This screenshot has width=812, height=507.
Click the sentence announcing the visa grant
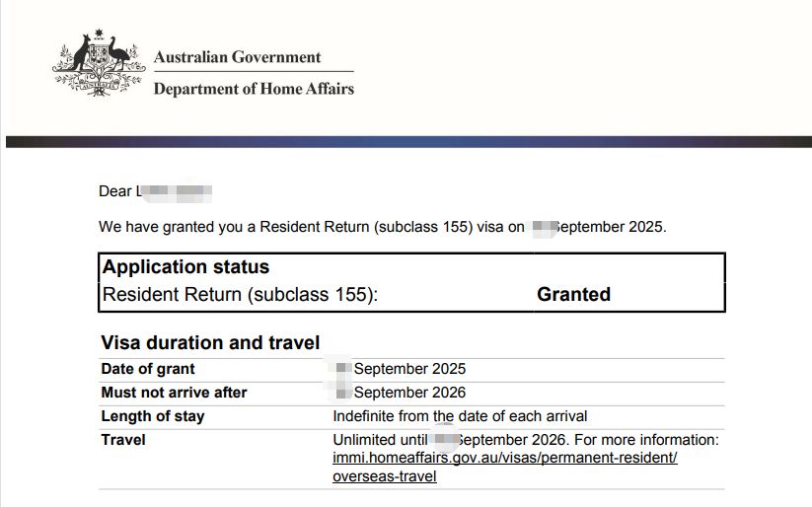tap(382, 227)
